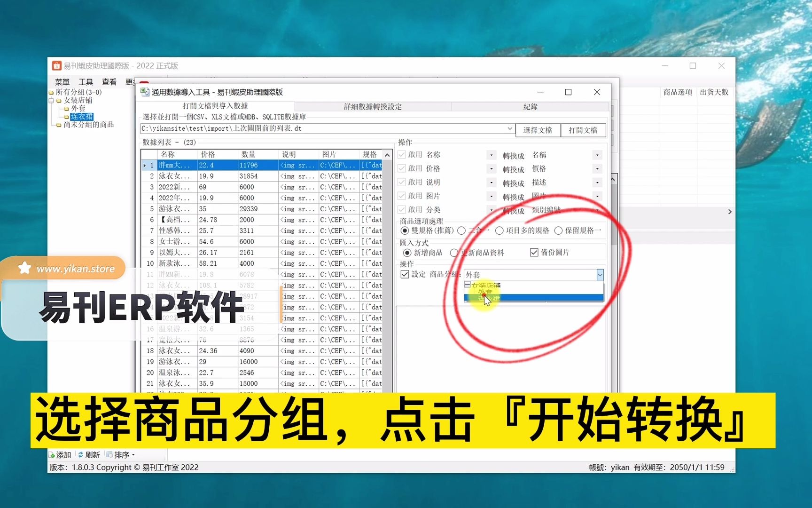This screenshot has width=812, height=508.
Task: Click the folder icon next to 女装店铺 in the tree
Action: 59,101
